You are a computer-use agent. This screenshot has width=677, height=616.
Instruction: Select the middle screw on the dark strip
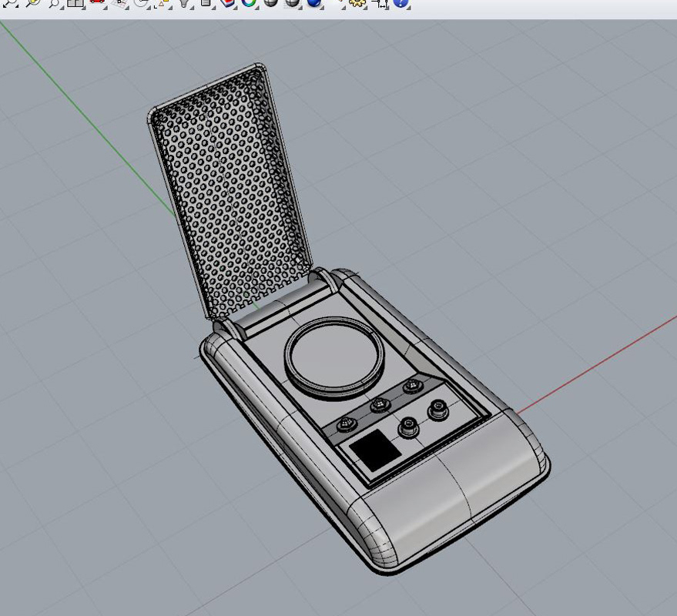[380, 405]
